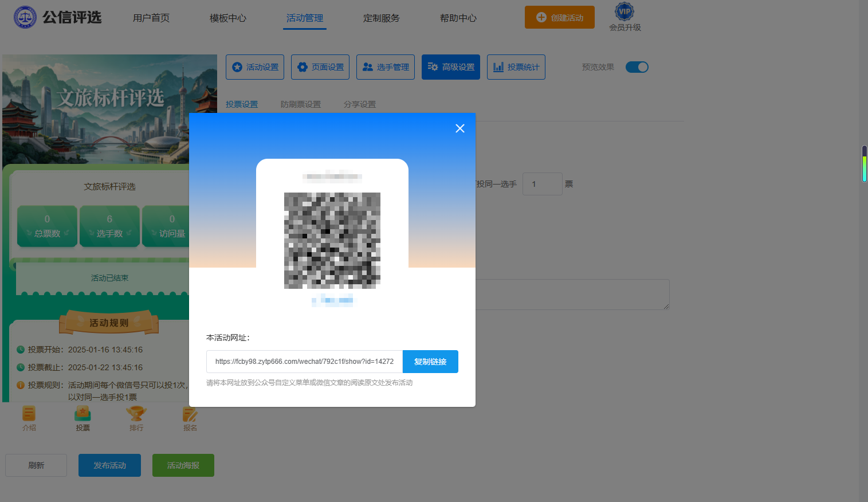The image size is (868, 502).
Task: Open 模板中心 menu
Action: click(x=228, y=18)
